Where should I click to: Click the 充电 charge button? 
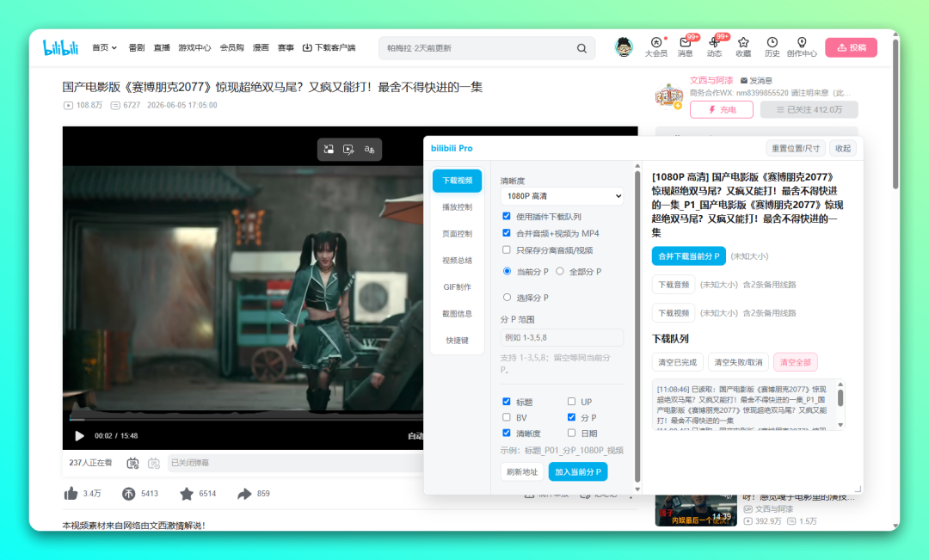click(721, 109)
